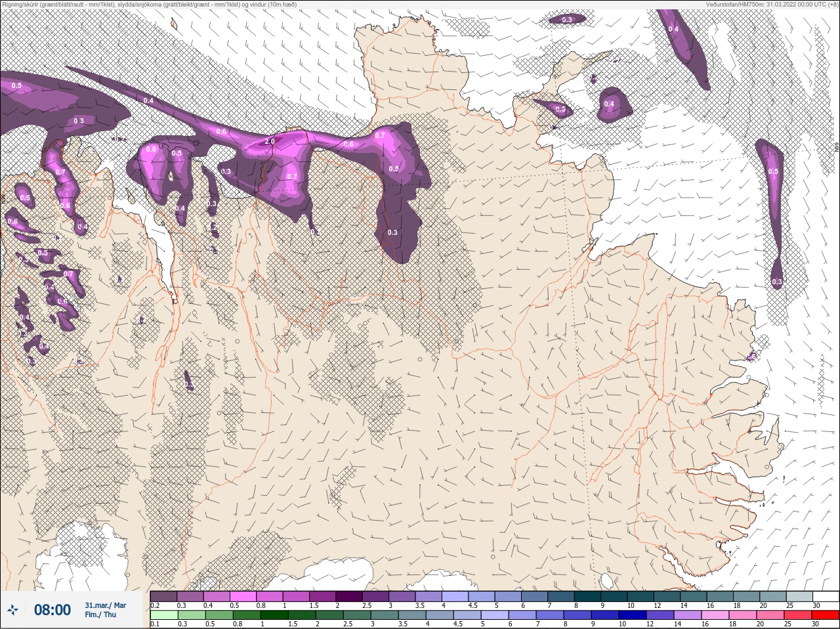The width and height of the screenshot is (840, 629).
Task: Click the 31.mar./ Mar date label
Action: 105,605
